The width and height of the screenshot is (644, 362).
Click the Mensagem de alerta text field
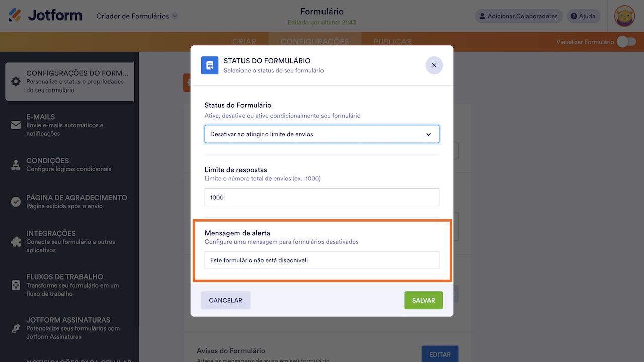click(x=322, y=260)
